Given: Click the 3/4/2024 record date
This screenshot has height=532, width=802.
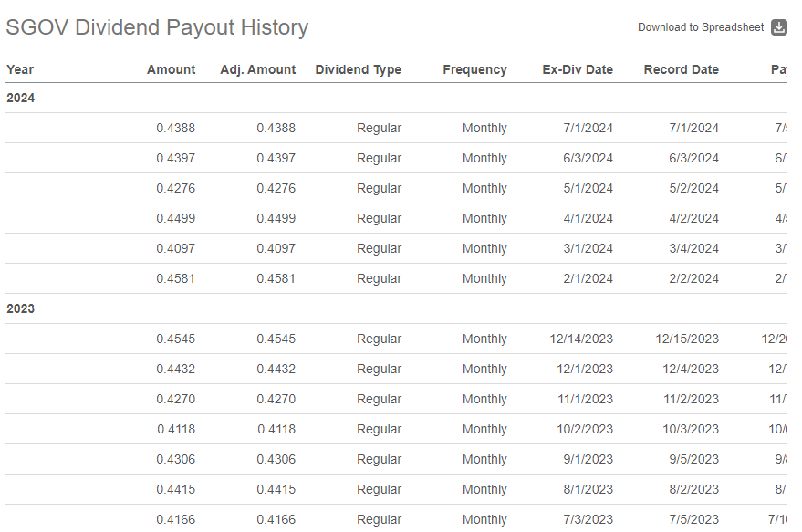Looking at the screenshot, I should tap(693, 248).
